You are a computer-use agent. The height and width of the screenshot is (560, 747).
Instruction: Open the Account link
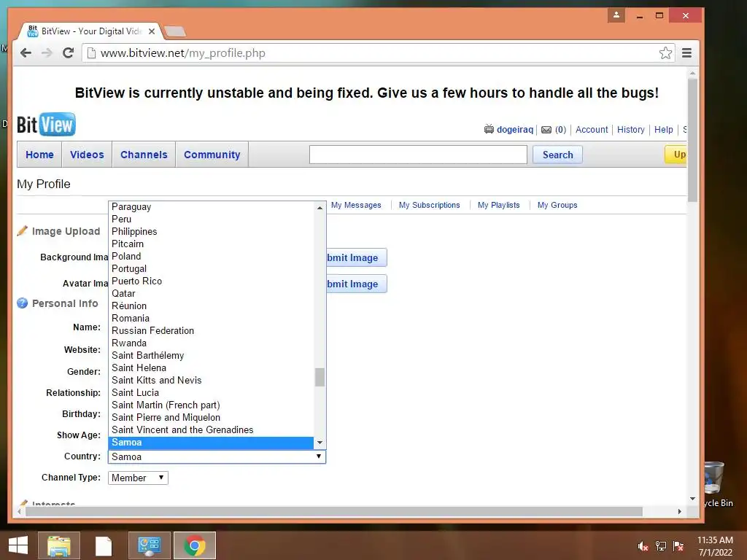591,130
